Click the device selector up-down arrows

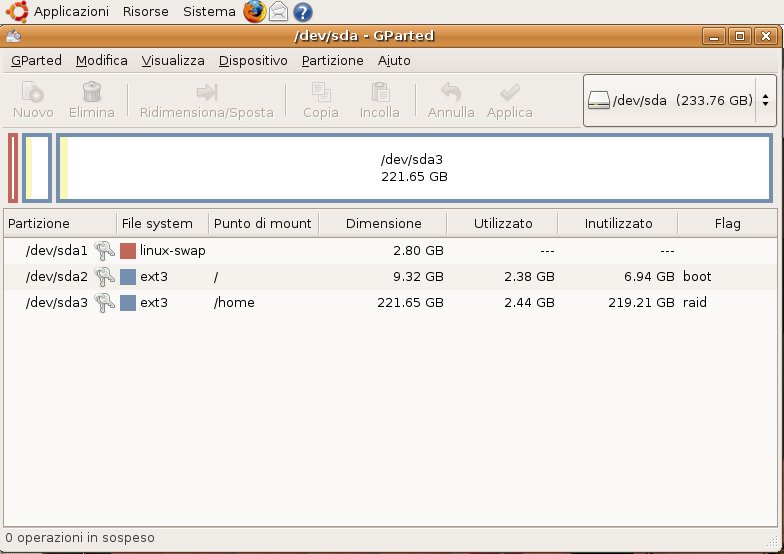coord(766,100)
